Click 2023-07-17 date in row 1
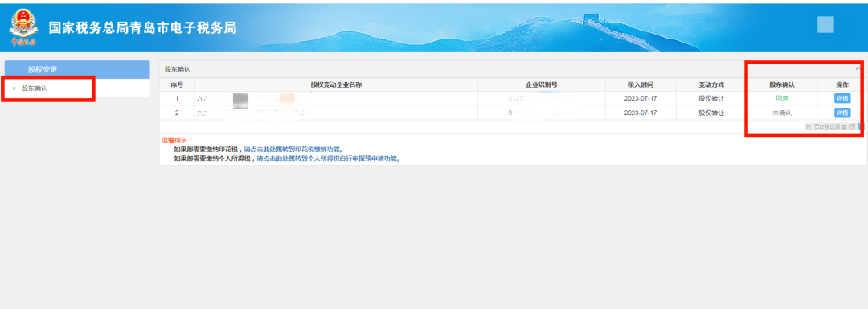The height and width of the screenshot is (309, 868). 641,98
